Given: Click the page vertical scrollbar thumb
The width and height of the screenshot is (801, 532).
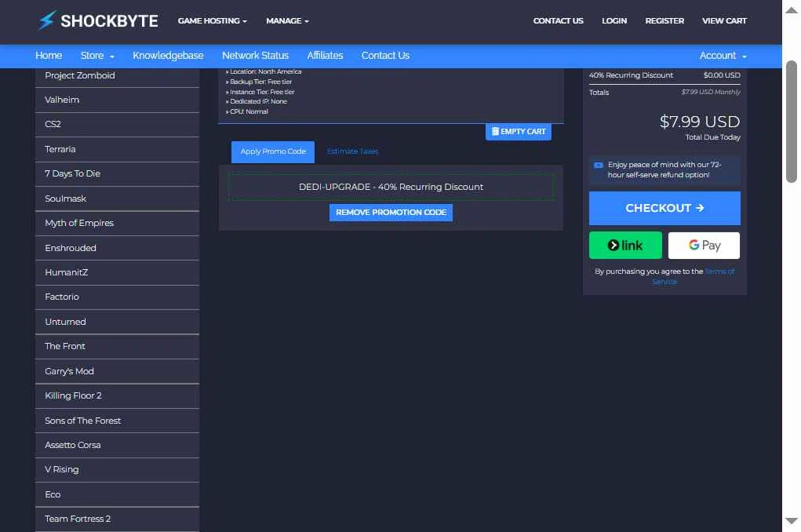Looking at the screenshot, I should (x=792, y=122).
